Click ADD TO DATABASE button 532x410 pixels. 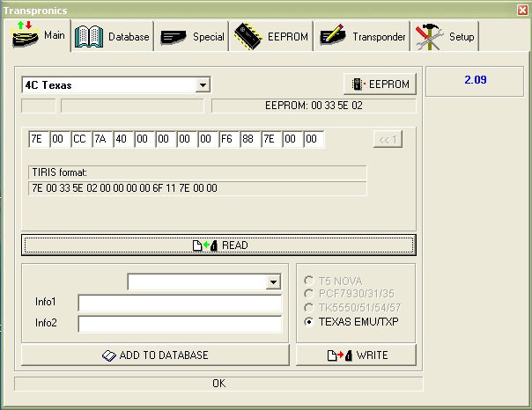[x=155, y=355]
